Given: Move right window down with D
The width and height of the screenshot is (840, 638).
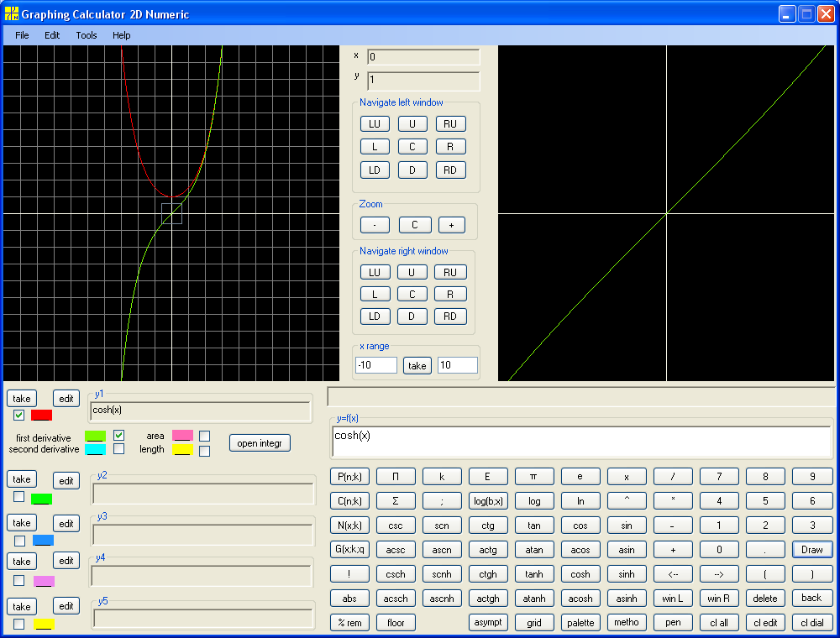Looking at the screenshot, I should (x=412, y=316).
